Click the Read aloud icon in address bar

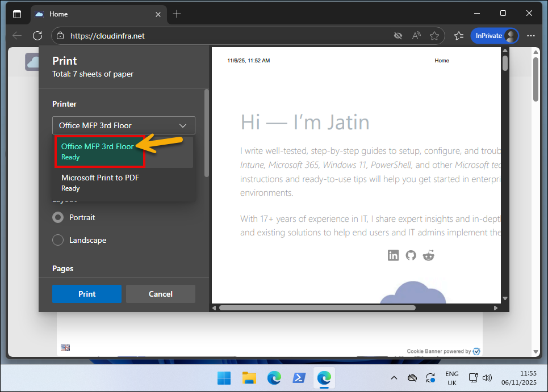click(x=416, y=35)
